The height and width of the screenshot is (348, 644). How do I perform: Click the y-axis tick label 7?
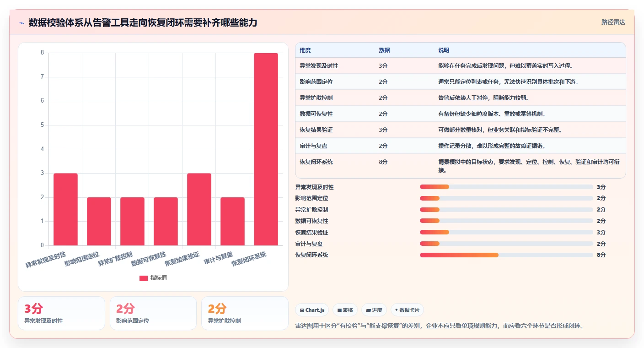pos(42,77)
